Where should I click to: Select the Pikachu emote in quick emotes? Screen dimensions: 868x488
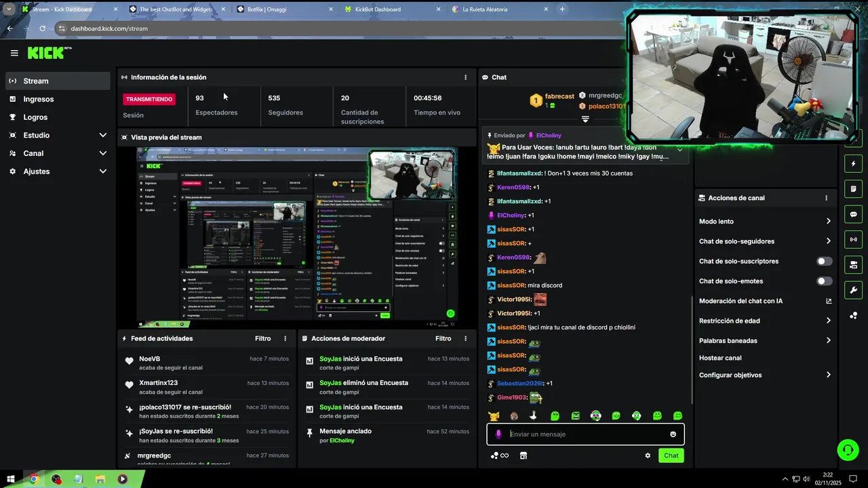point(494,415)
